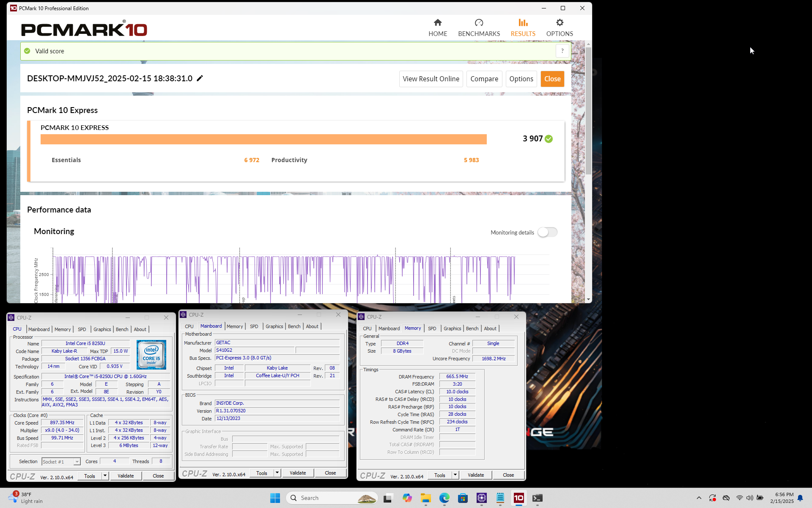Toggle the Monitoring details switch
This screenshot has width=812, height=508.
pos(547,232)
